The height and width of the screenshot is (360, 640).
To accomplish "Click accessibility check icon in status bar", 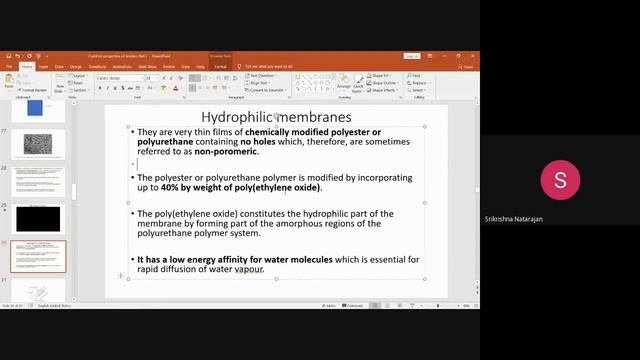I will click(31, 306).
